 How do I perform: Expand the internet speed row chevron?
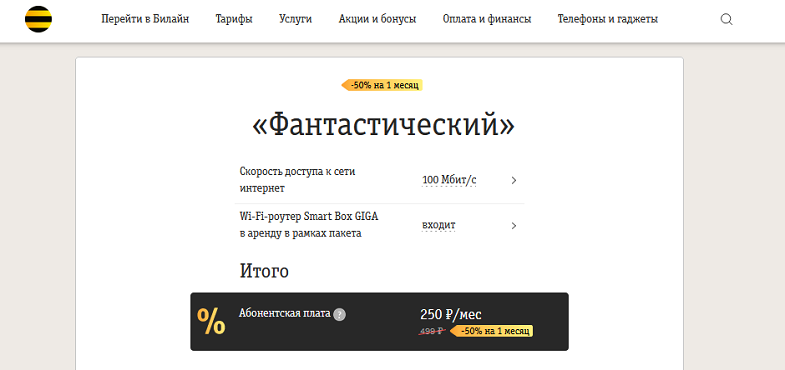(x=514, y=180)
